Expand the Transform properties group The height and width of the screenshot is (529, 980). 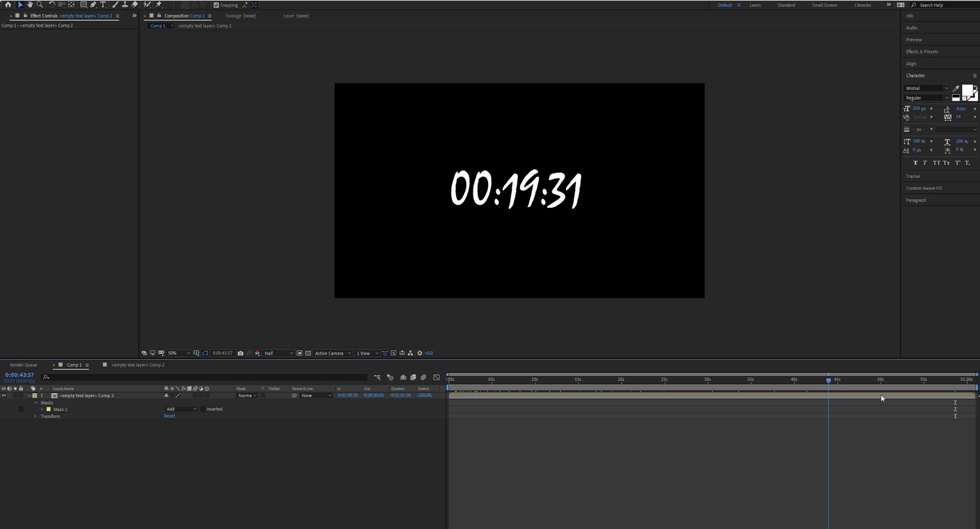pyautogui.click(x=34, y=416)
